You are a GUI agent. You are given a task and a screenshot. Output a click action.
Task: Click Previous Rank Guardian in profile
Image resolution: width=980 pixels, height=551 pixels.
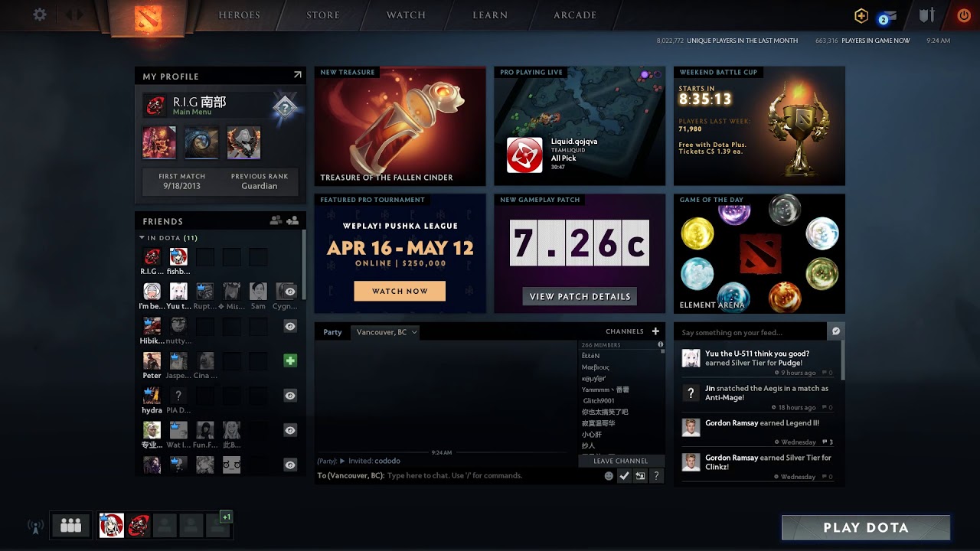coord(260,181)
